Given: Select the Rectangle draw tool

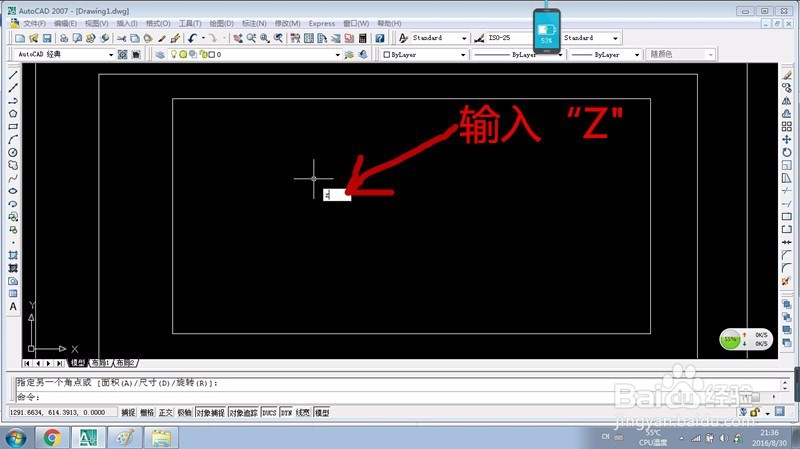Looking at the screenshot, I should [x=13, y=126].
